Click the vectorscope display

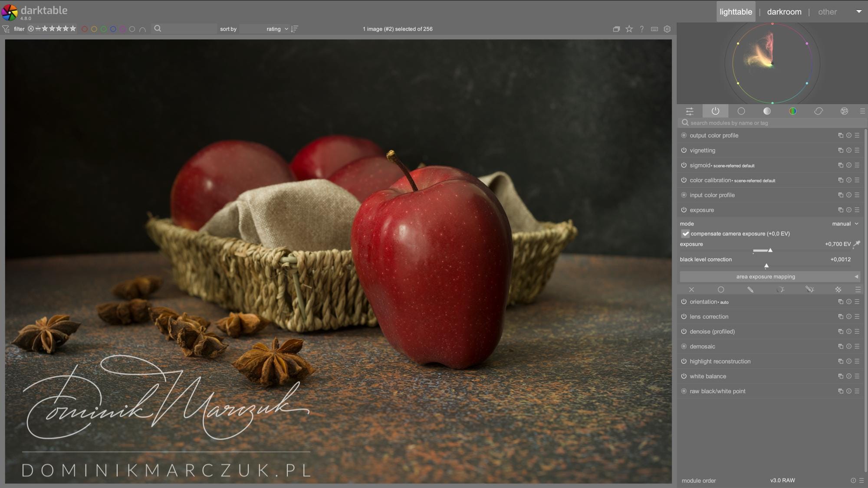tap(772, 64)
